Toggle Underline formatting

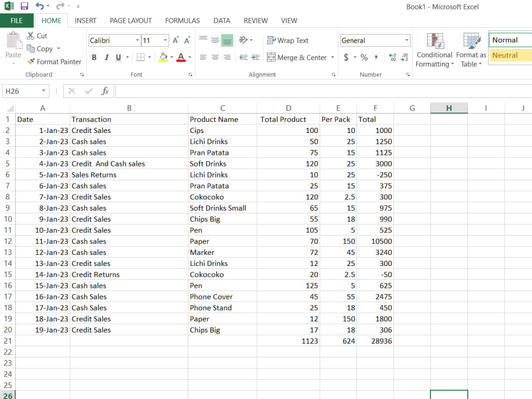(118, 57)
